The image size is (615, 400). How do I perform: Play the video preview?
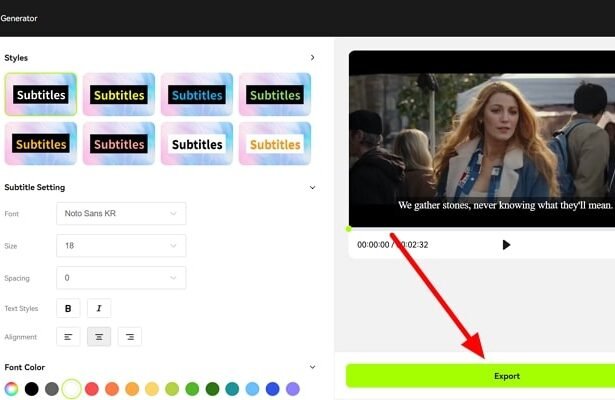pyautogui.click(x=506, y=245)
